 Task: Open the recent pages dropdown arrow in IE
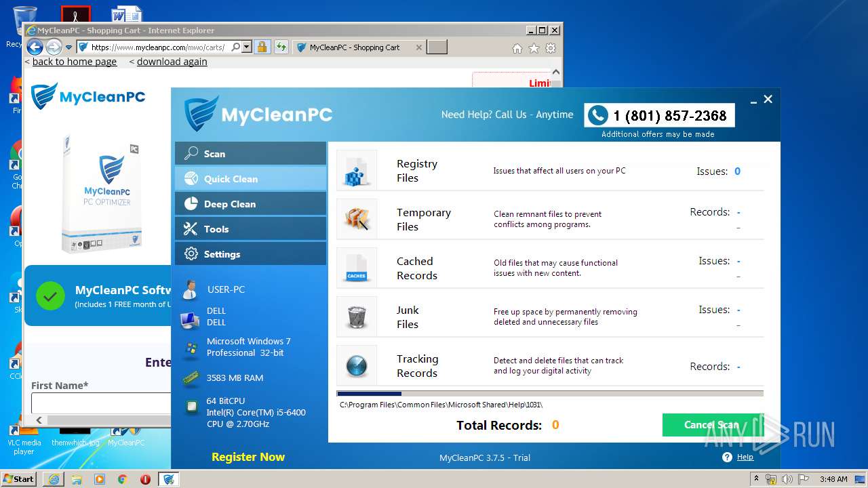click(x=68, y=47)
